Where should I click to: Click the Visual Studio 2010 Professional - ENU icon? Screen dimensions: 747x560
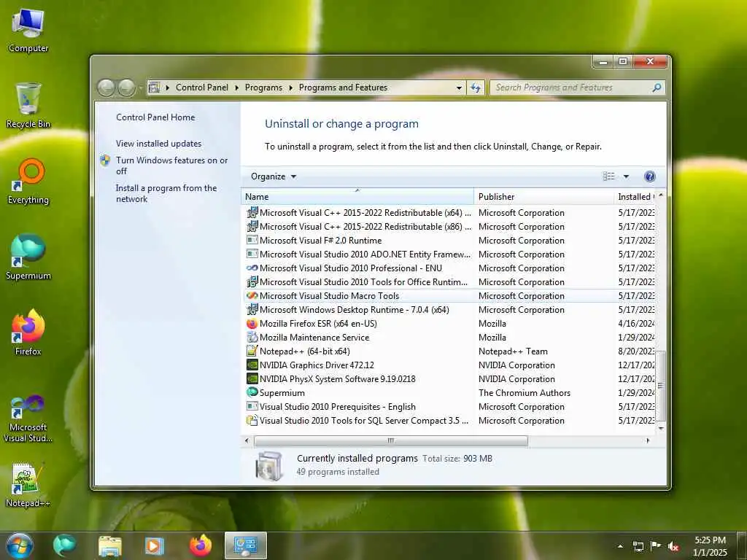coord(252,268)
